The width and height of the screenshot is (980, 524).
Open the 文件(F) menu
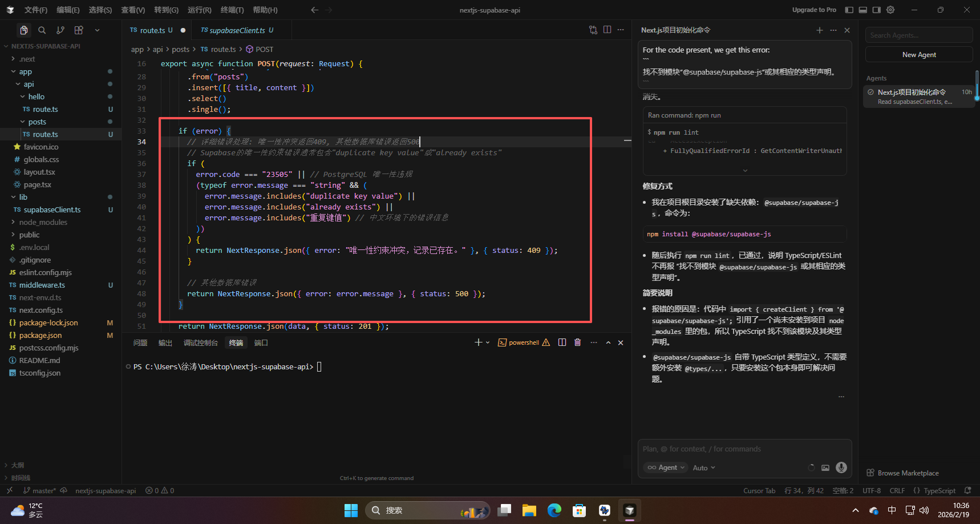click(x=36, y=10)
